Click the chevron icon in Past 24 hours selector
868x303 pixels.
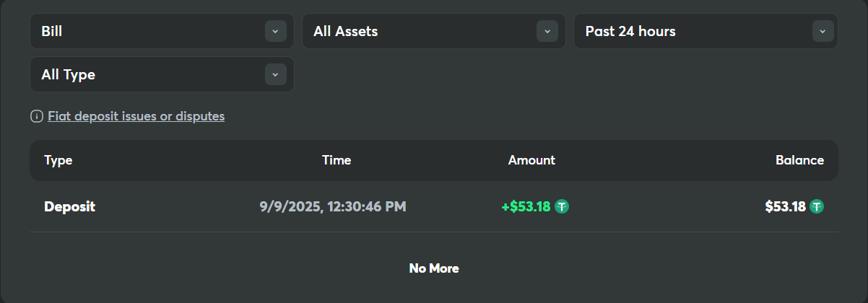click(823, 32)
